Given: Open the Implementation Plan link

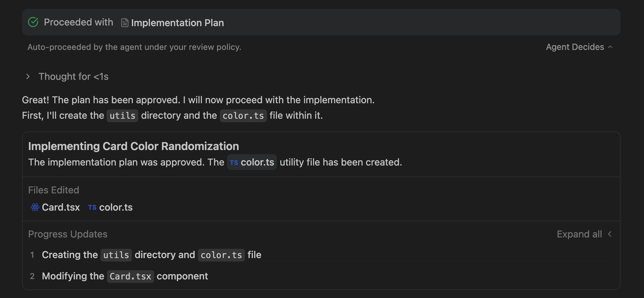Looking at the screenshot, I should [177, 23].
